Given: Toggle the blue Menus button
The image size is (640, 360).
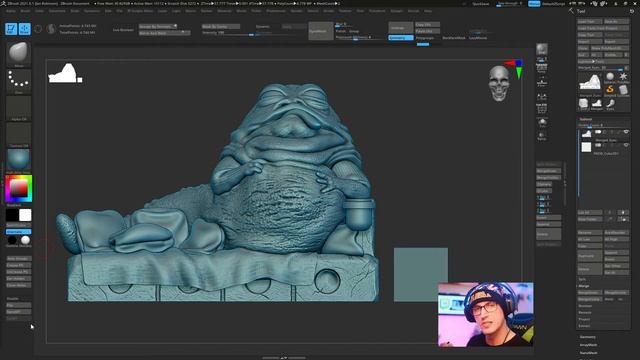Looking at the screenshot, I should pos(534,4).
